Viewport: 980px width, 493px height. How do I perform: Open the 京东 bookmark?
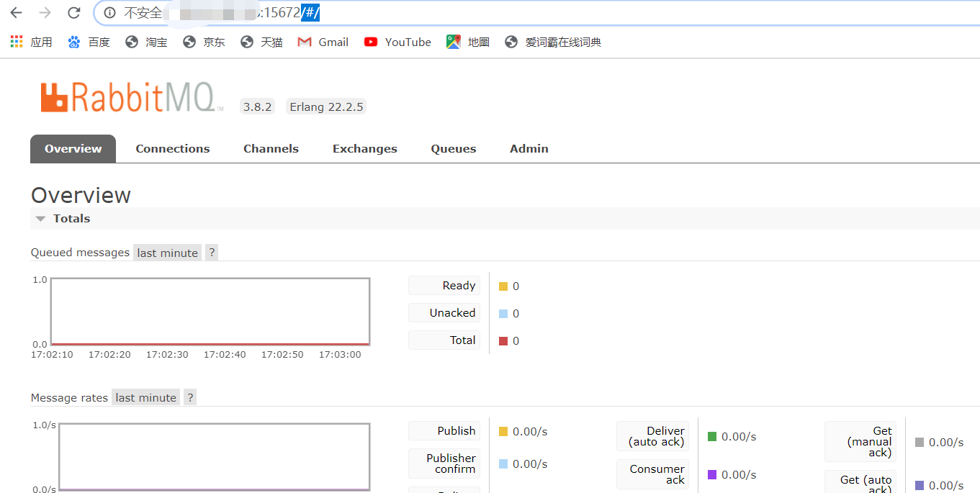click(x=204, y=42)
